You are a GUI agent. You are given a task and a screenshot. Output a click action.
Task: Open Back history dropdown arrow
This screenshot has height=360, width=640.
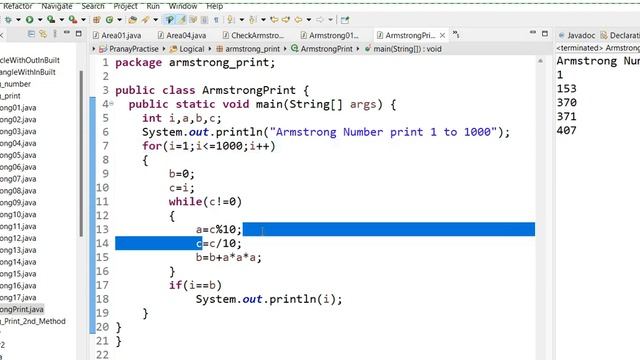(x=309, y=20)
